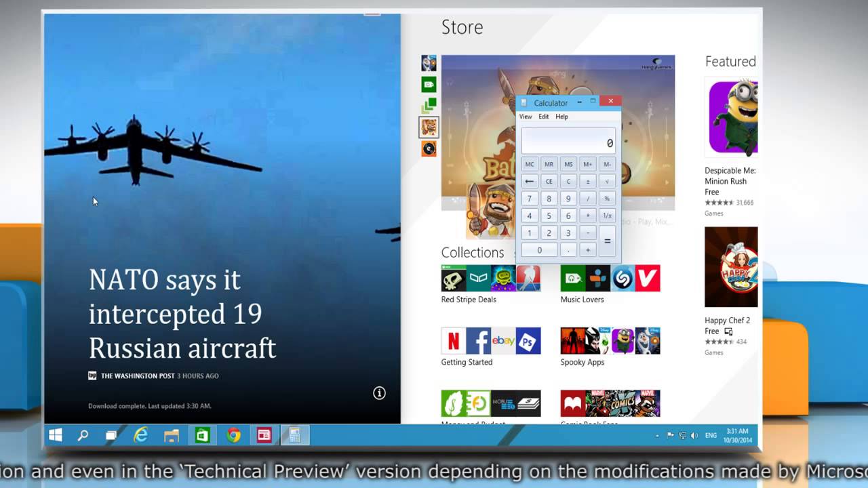Open hockey player icon in Red Stripe Deals
This screenshot has height=488, width=868.
528,278
